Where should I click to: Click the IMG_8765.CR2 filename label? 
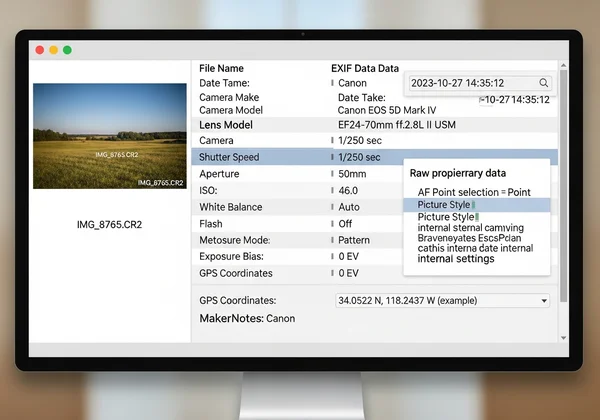(x=110, y=224)
